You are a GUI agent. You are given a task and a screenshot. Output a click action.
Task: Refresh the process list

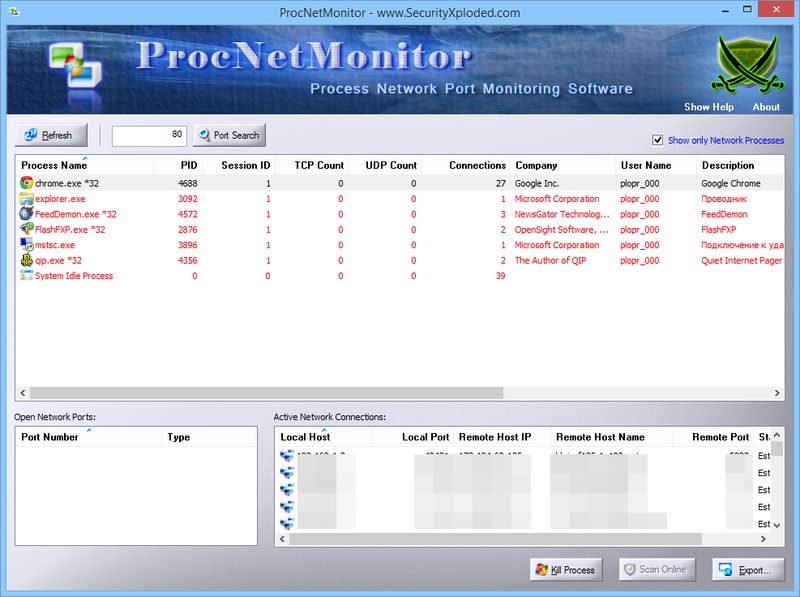pyautogui.click(x=51, y=135)
